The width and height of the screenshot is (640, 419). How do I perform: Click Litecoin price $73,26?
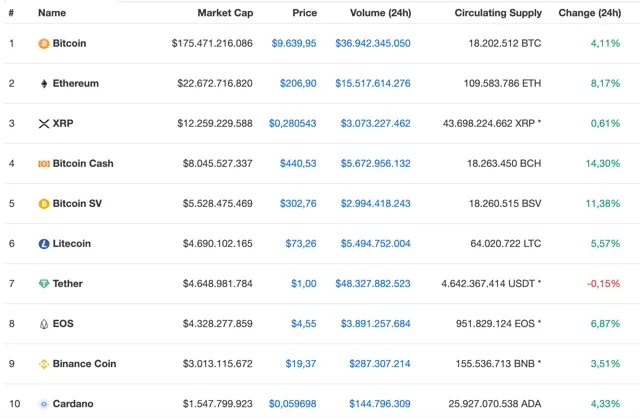(301, 244)
